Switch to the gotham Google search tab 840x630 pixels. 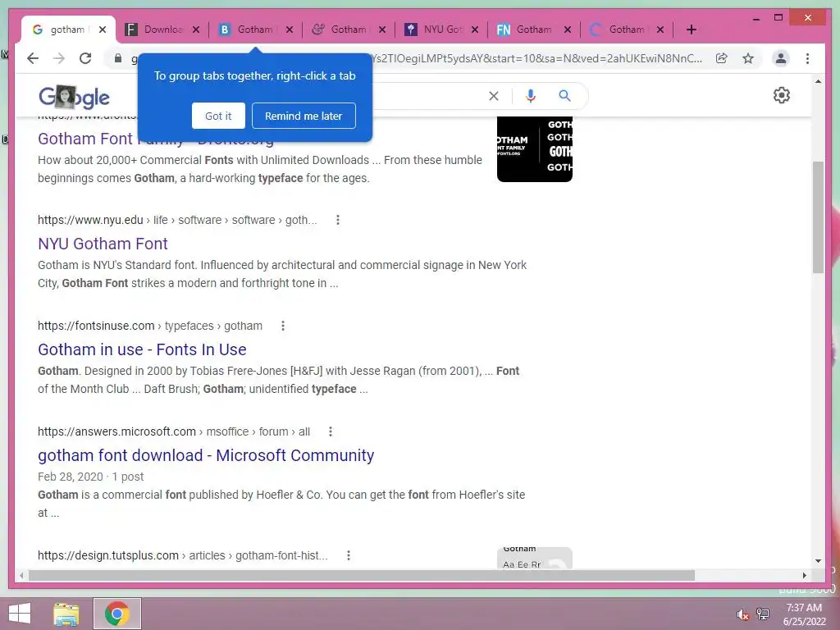tap(67, 30)
